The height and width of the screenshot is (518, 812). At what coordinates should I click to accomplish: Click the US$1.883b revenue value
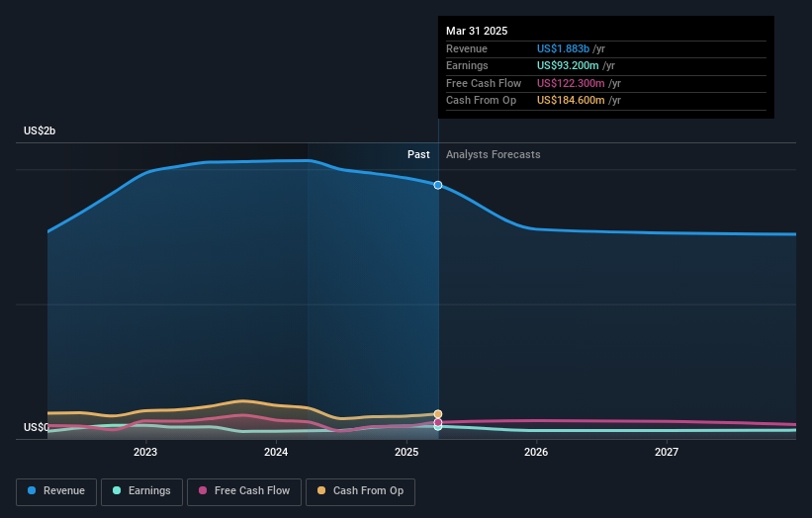pos(563,48)
